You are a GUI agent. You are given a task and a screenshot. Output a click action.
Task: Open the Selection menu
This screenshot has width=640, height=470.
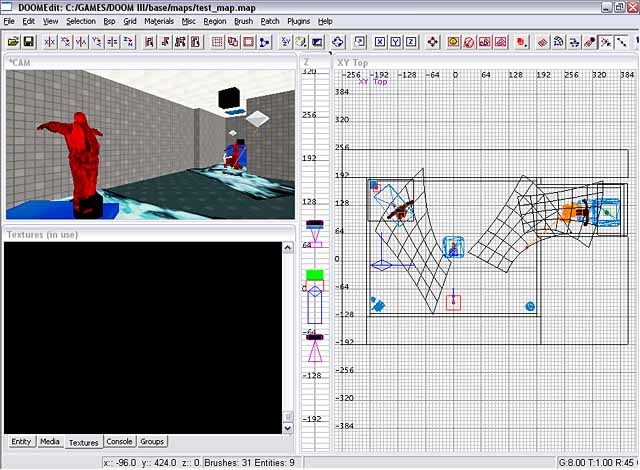point(81,21)
